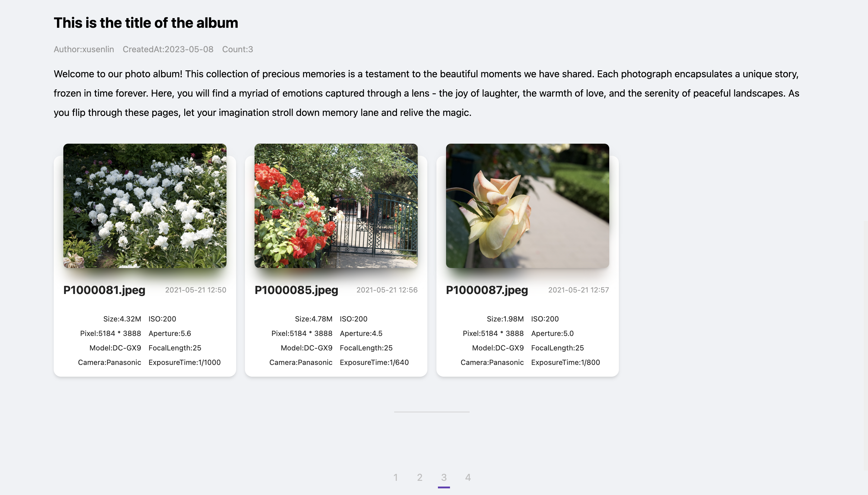Click the timestamp 2021-05-21 12:57
This screenshot has width=868, height=495.
[578, 290]
